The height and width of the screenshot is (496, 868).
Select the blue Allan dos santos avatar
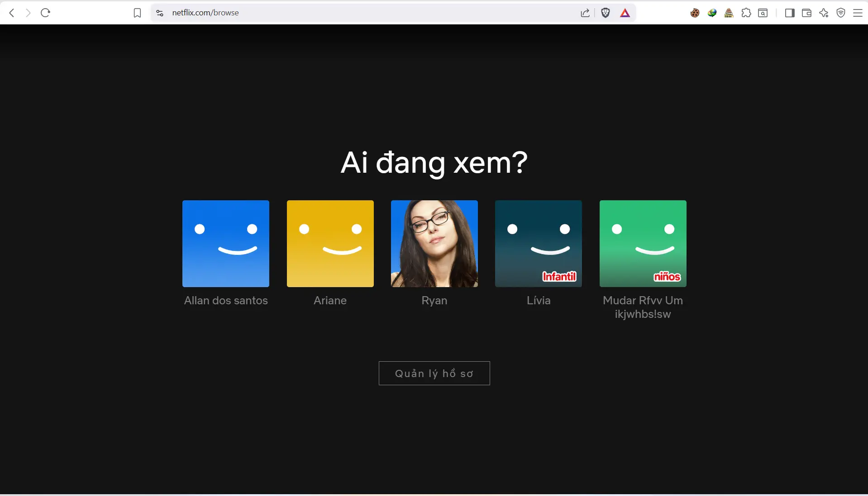coord(226,244)
